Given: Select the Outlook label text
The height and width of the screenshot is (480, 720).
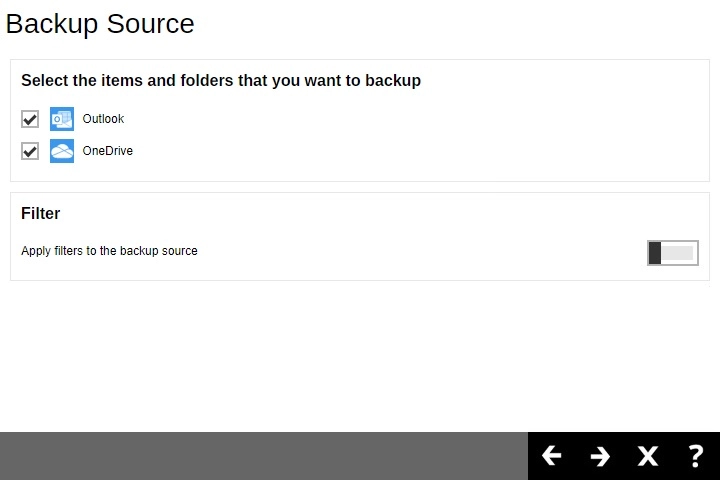Looking at the screenshot, I should coord(103,119).
